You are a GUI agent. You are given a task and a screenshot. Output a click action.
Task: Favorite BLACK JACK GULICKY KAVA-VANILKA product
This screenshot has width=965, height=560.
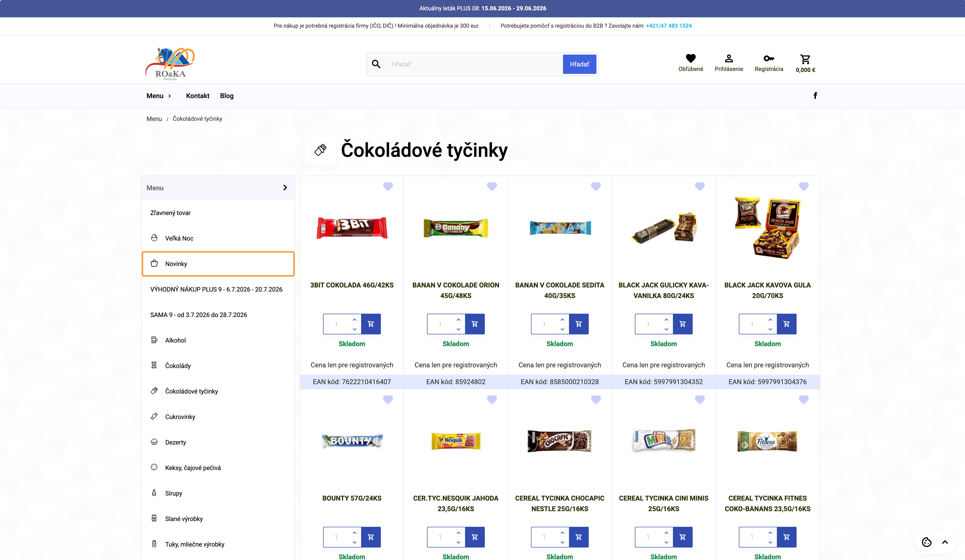700,186
